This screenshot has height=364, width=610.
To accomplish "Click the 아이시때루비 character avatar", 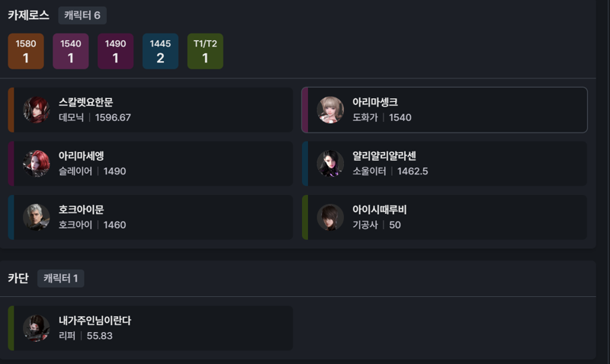I will pos(330,217).
